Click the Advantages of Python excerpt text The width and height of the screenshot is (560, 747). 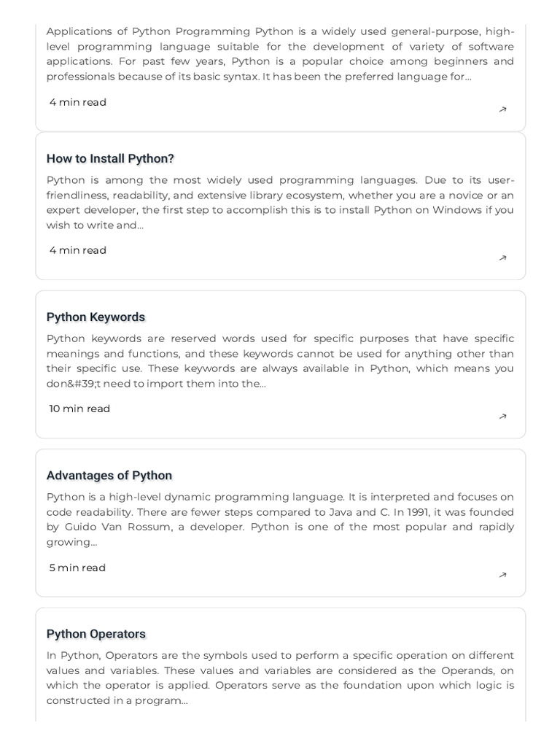tap(280, 519)
